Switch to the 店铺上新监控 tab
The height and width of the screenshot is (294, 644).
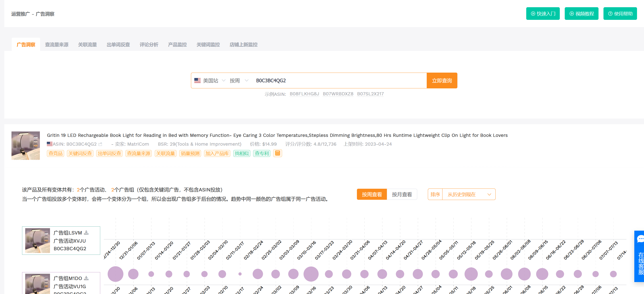click(243, 45)
